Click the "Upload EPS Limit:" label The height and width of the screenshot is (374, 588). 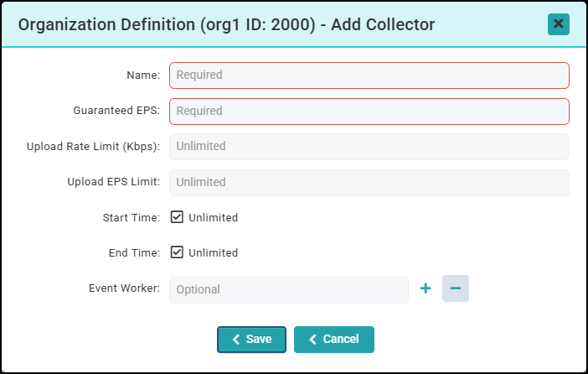113,182
